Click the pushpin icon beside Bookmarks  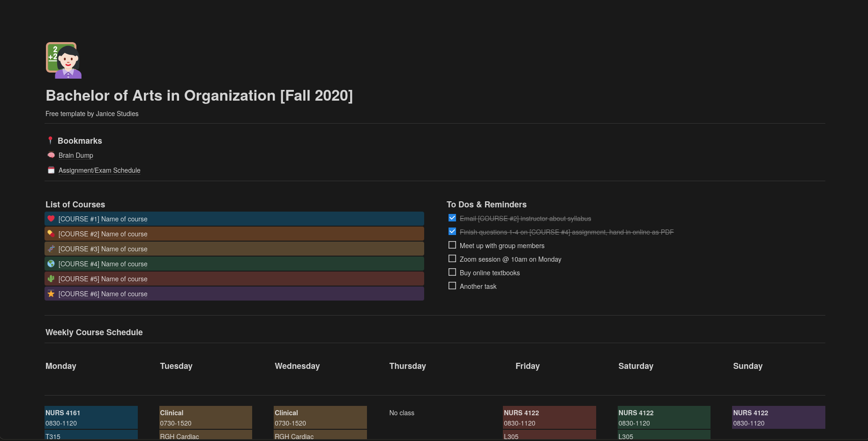[51, 140]
